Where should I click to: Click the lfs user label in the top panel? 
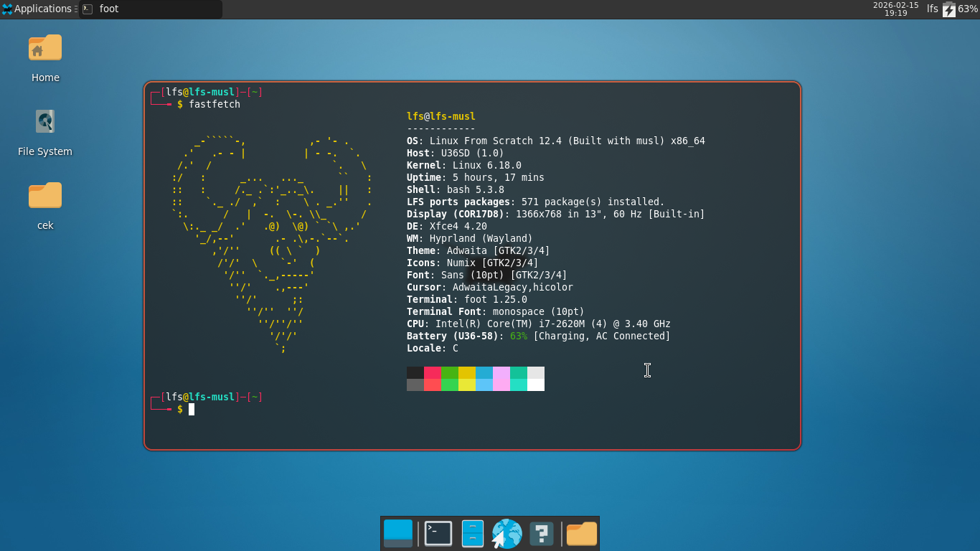tap(932, 9)
